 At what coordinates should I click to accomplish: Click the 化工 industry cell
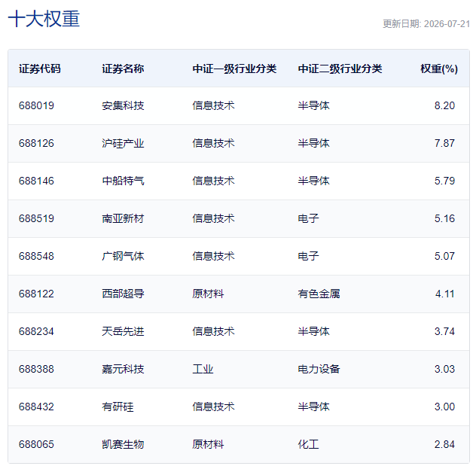point(309,444)
